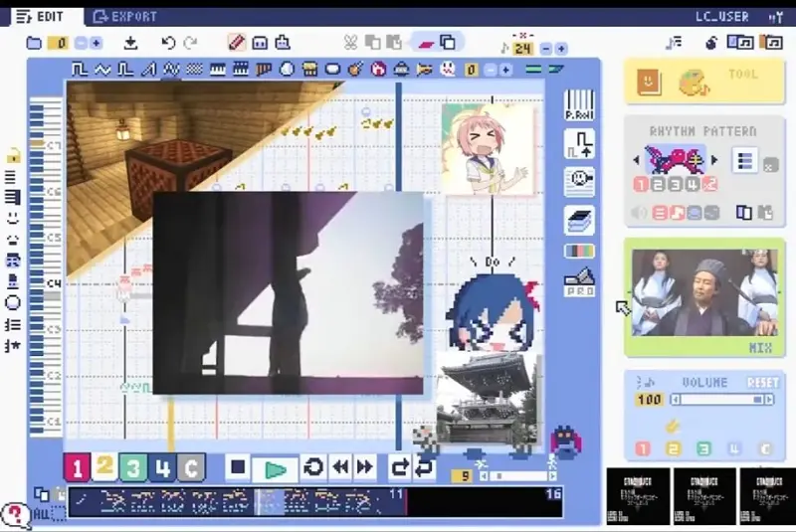Click the forward jump arrow button
Screen dimensions: 796x532
tap(400, 467)
